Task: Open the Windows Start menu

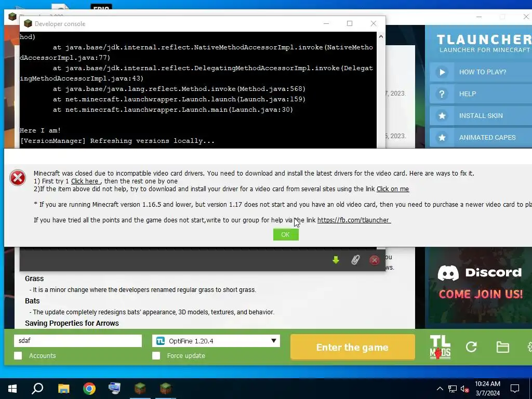Action: tap(12, 388)
